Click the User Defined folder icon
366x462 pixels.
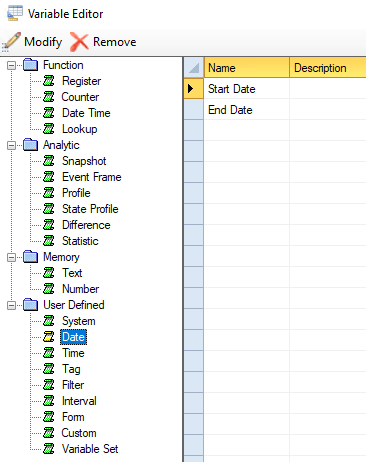click(30, 305)
